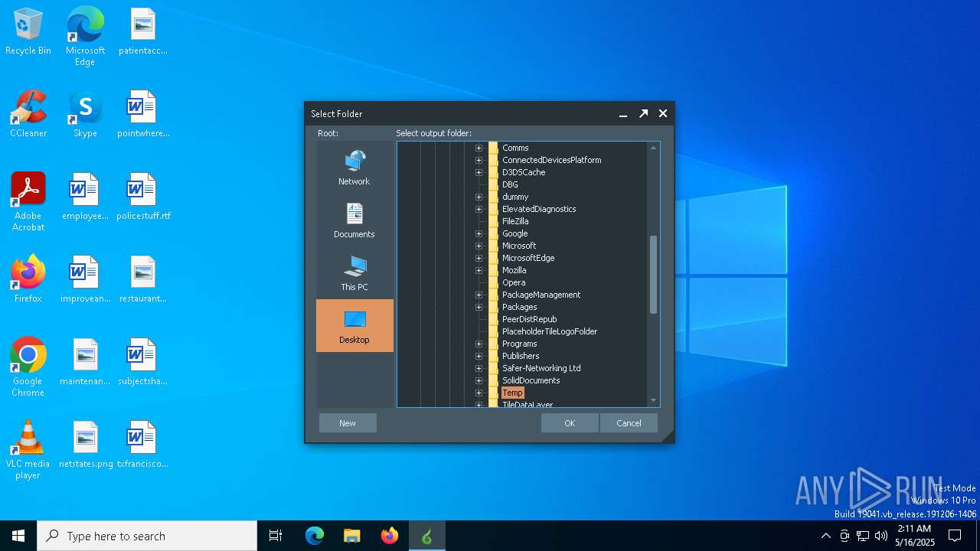
Task: Open VLC media player desktop shortcut
Action: (x=28, y=450)
